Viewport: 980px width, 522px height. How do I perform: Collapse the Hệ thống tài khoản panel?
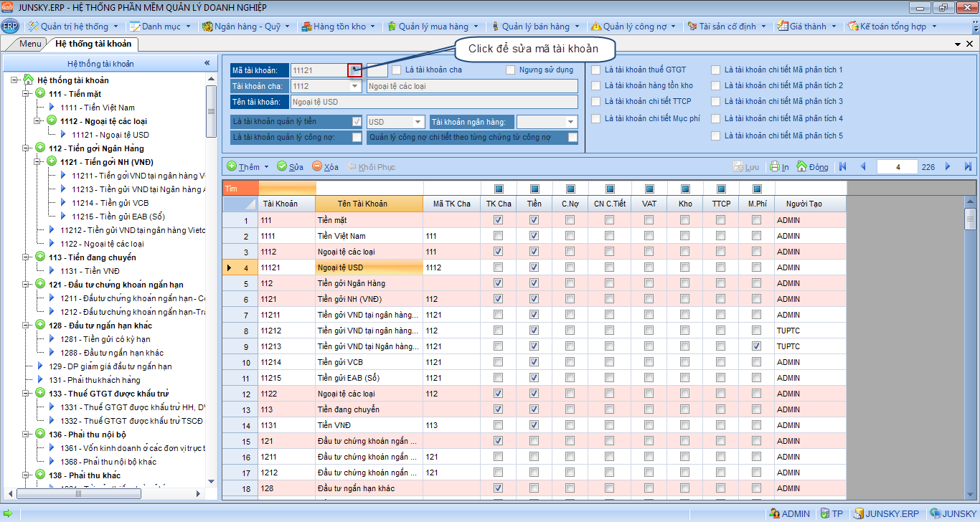tap(207, 63)
